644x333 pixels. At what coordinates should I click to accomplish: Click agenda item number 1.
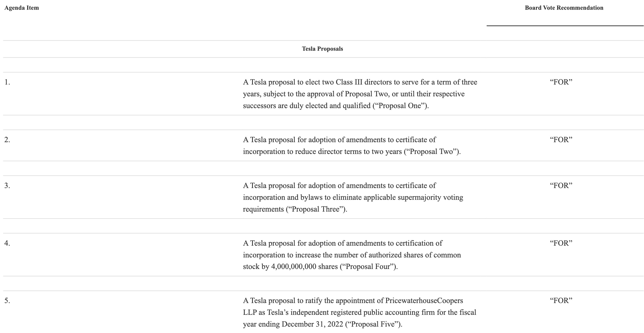[x=7, y=82]
